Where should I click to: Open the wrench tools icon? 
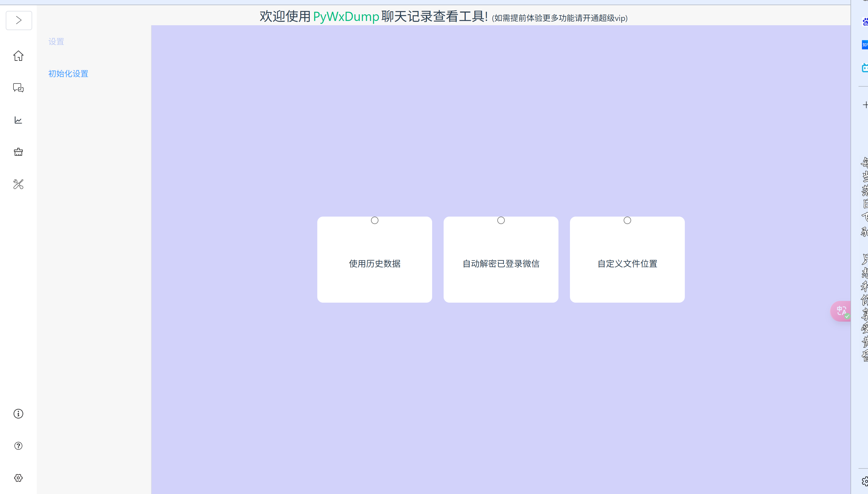[18, 184]
